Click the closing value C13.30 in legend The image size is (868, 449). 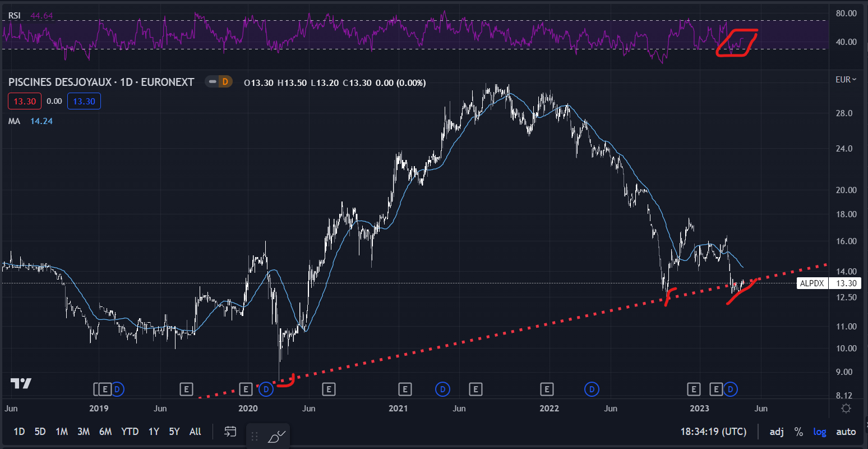(357, 83)
